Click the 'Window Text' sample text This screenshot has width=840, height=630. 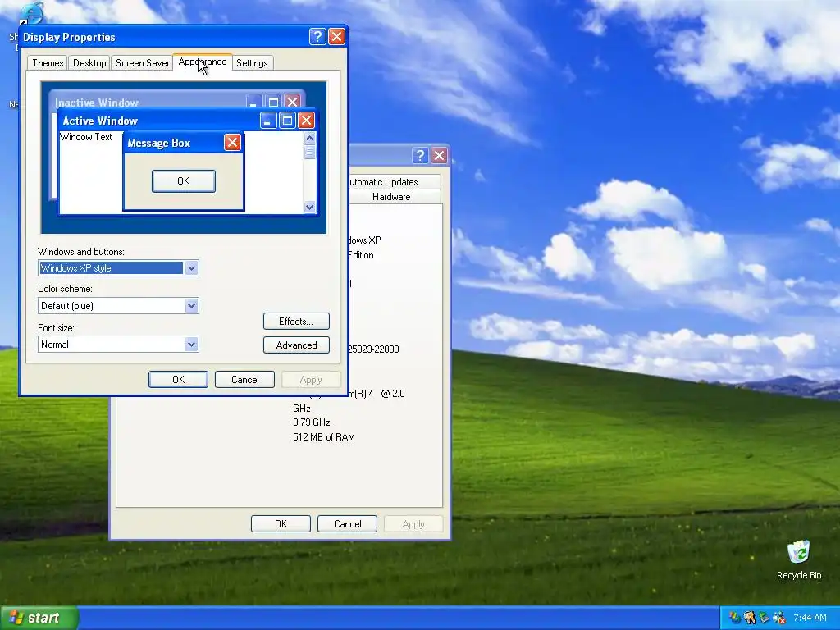(x=85, y=137)
